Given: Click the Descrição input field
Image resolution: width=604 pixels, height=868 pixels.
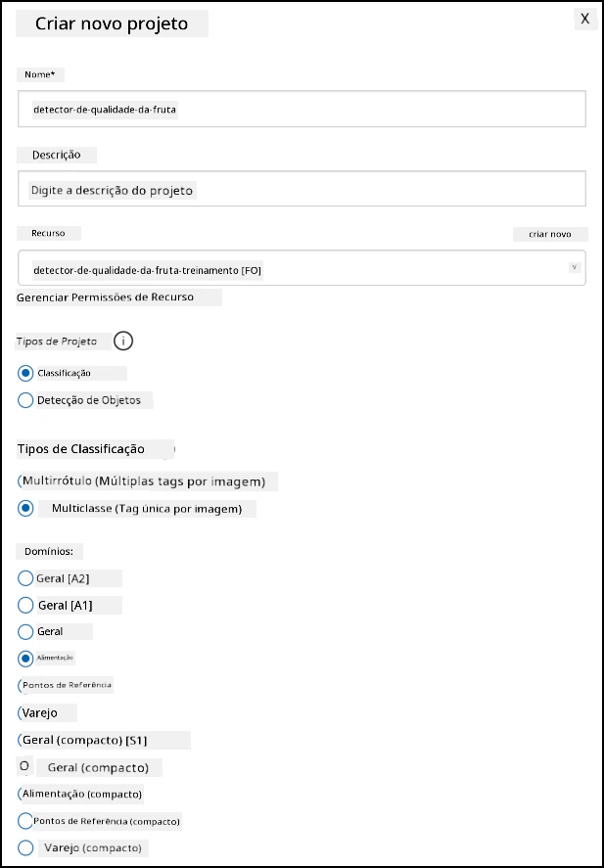Looking at the screenshot, I should tap(302, 189).
